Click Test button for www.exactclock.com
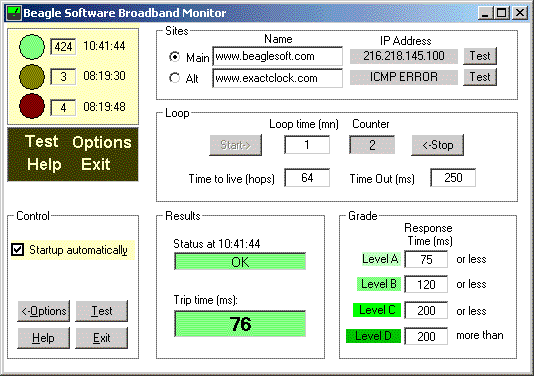 tap(480, 77)
